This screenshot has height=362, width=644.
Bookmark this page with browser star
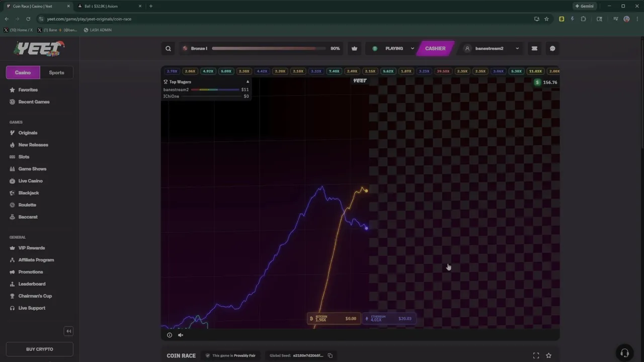(546, 19)
